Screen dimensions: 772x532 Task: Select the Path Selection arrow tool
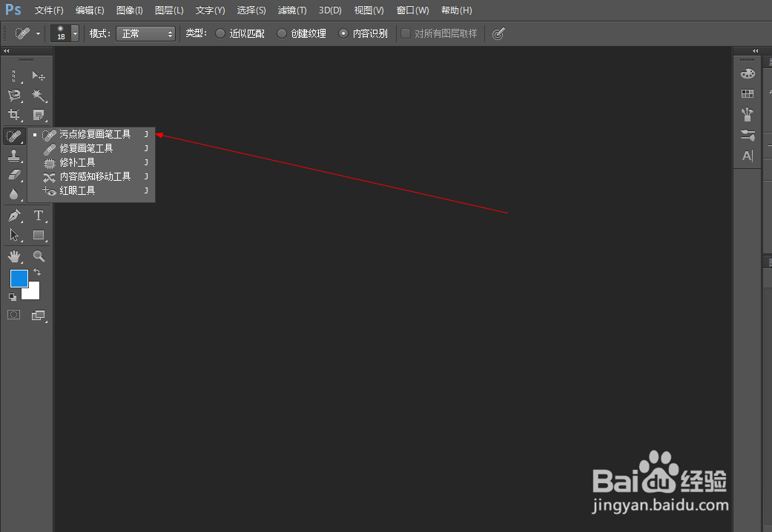14,235
